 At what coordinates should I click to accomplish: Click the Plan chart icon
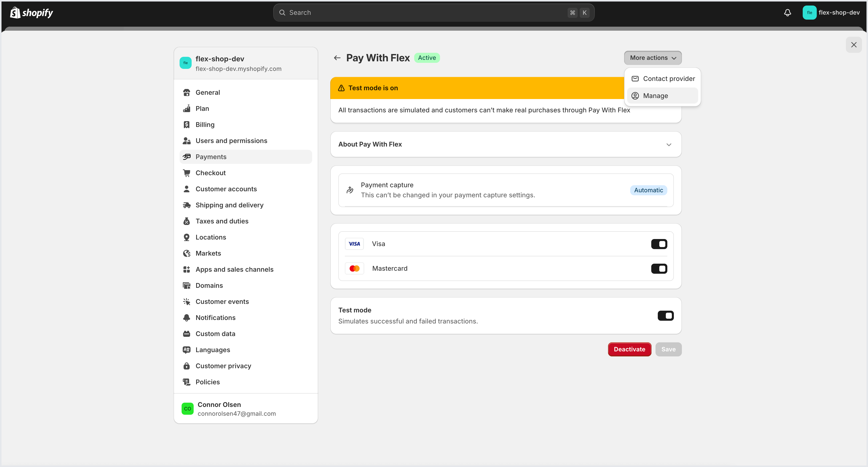click(186, 109)
